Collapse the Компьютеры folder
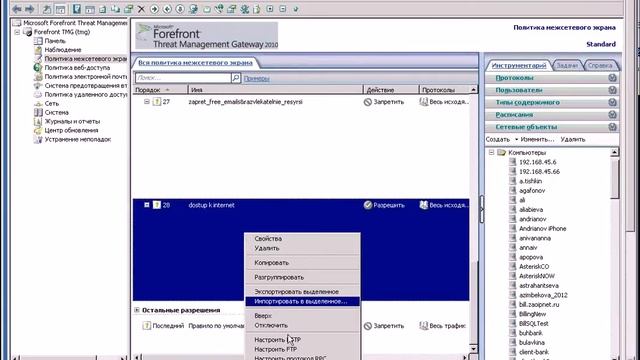The height and width of the screenshot is (360, 640). (x=491, y=152)
